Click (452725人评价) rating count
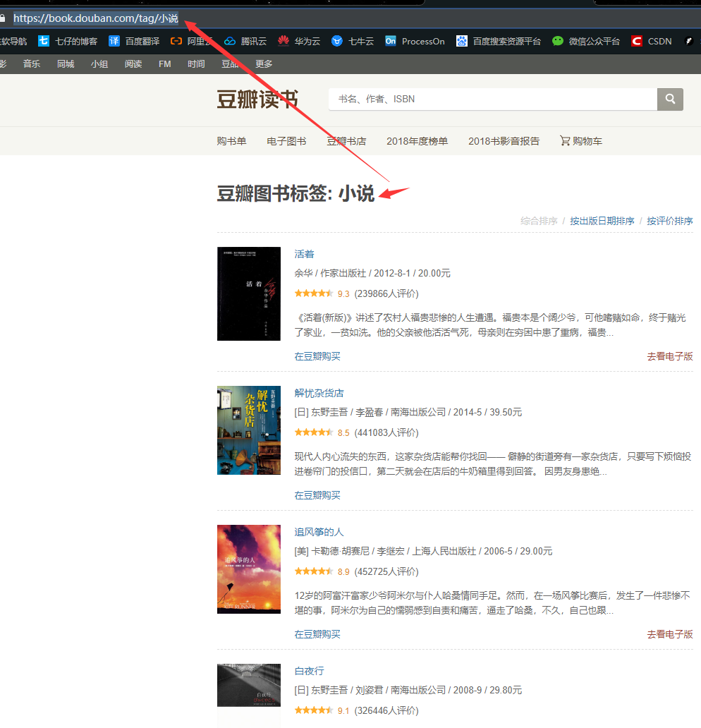701x728 pixels. click(x=386, y=571)
